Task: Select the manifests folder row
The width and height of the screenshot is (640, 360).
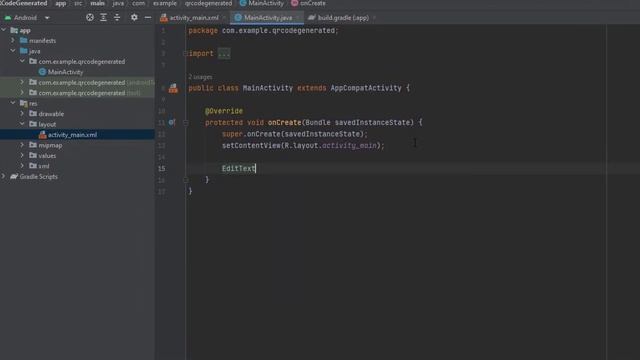Action: pos(77,40)
